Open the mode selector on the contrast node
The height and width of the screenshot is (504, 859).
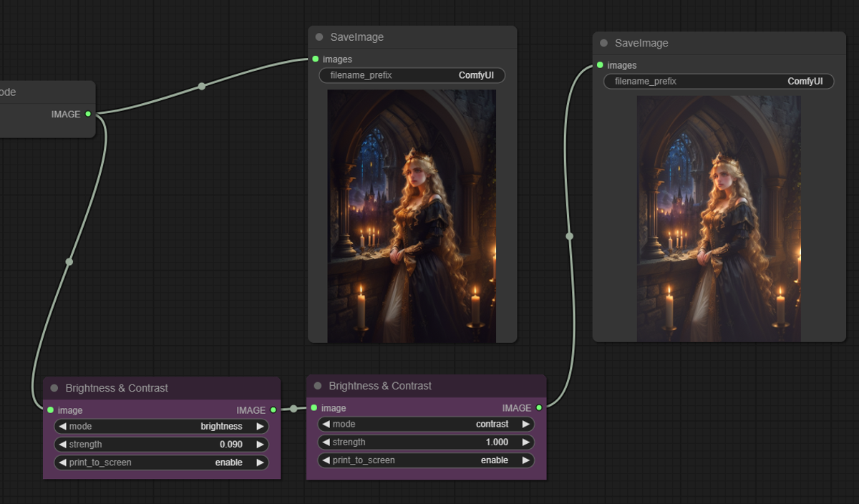[x=426, y=424]
